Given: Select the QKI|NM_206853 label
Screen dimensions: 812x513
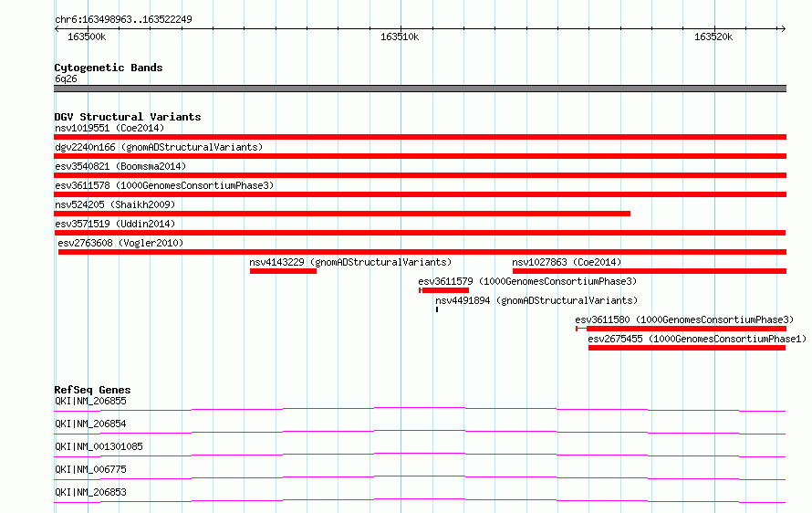Looking at the screenshot, I should pyautogui.click(x=90, y=492).
